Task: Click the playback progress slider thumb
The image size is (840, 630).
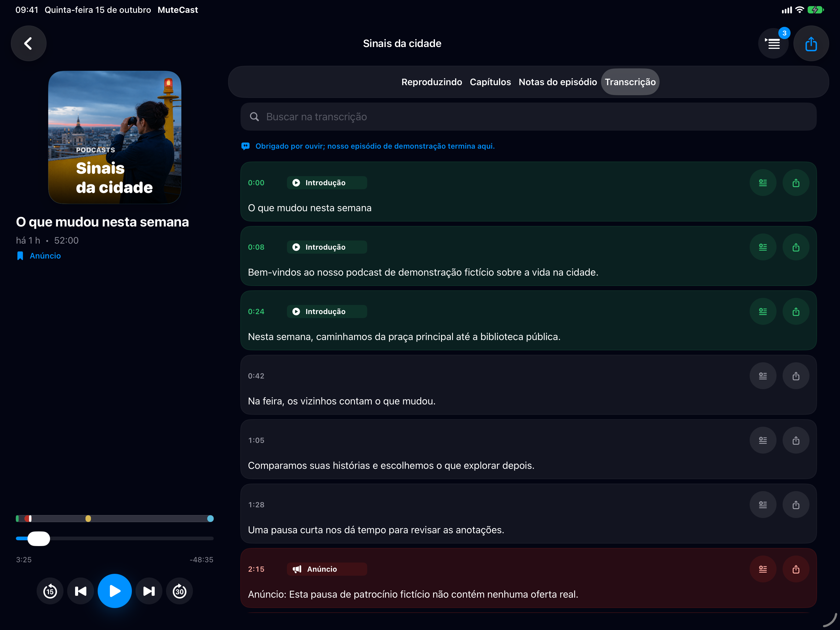Action: tap(39, 538)
